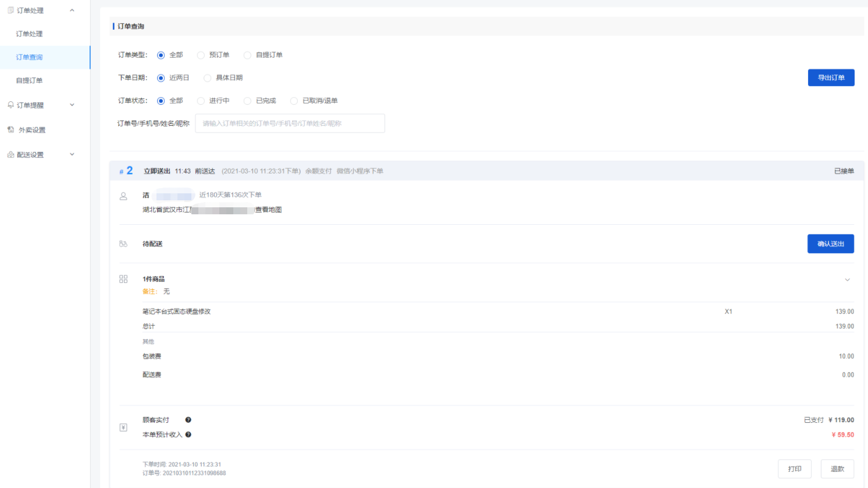Screen dimensions: 868x488
Task: Click the 已接单 status label
Action: click(844, 171)
